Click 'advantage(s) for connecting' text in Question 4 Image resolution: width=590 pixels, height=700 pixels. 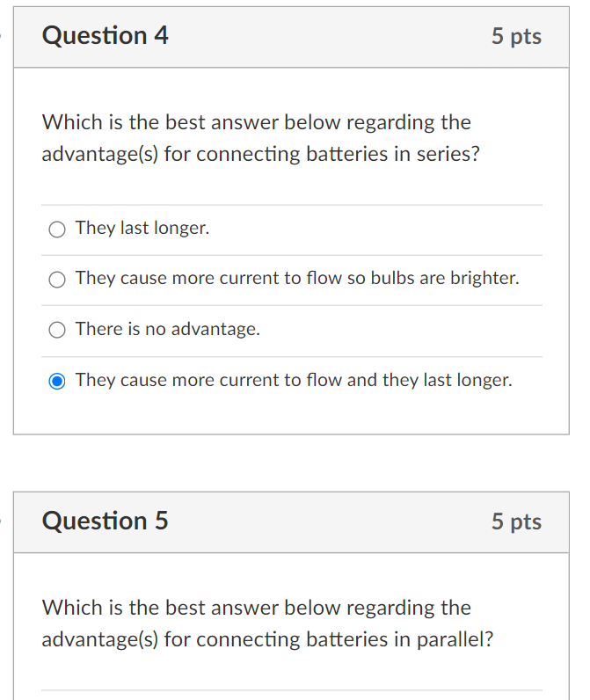[171, 155]
